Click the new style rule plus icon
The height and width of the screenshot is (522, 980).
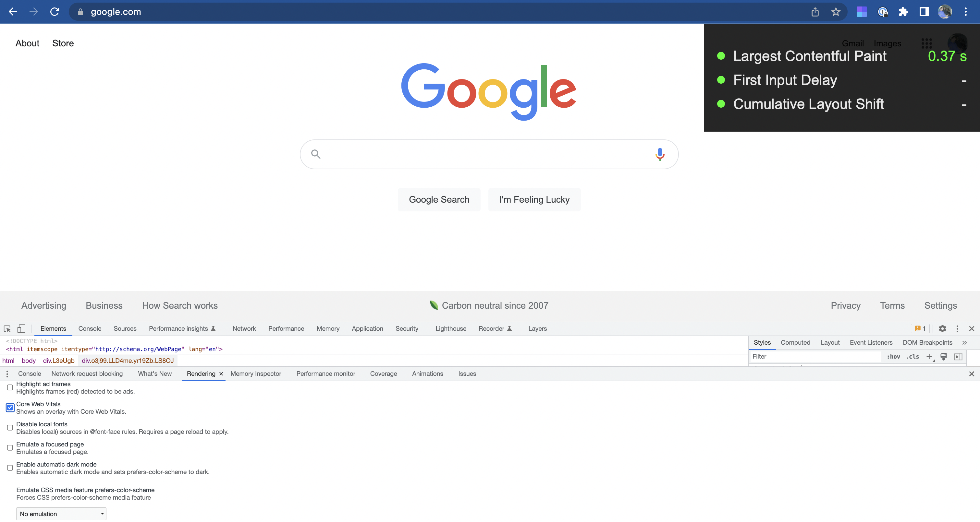929,356
